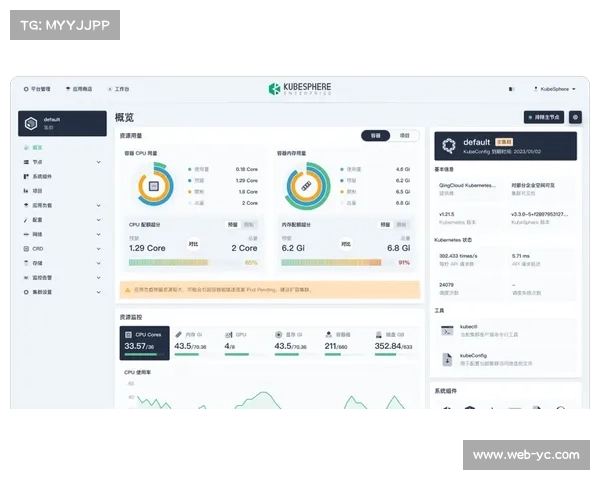
Task: Click the memory allocation 91% progress bar
Action: coord(340,263)
